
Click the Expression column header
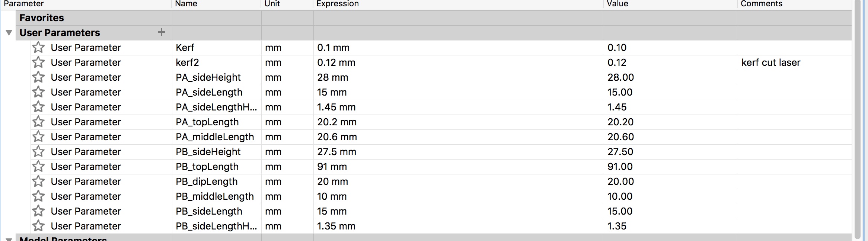point(338,4)
